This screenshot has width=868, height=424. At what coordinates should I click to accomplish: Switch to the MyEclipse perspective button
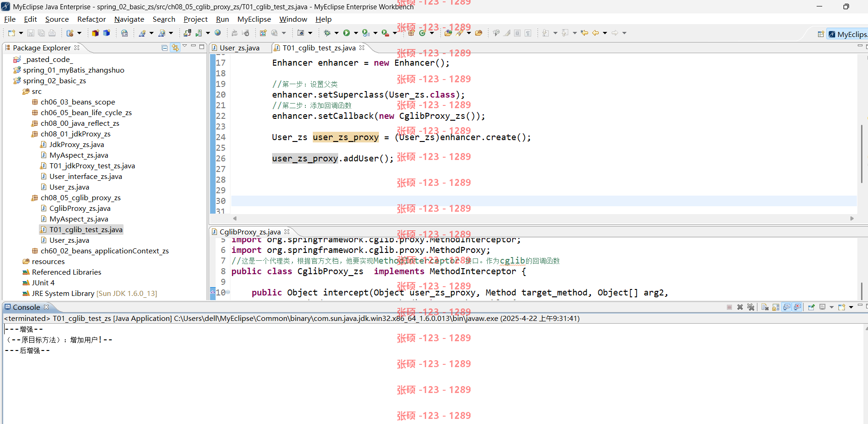848,34
